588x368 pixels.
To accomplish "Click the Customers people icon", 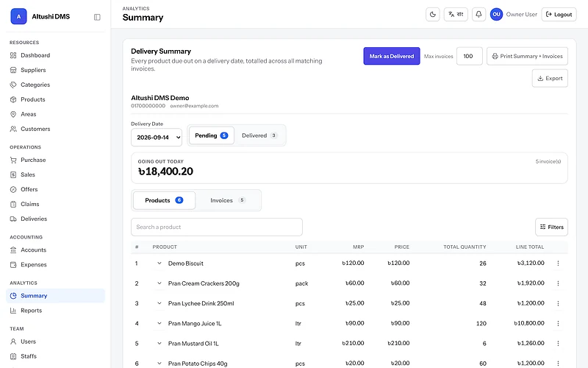I will pyautogui.click(x=13, y=130).
